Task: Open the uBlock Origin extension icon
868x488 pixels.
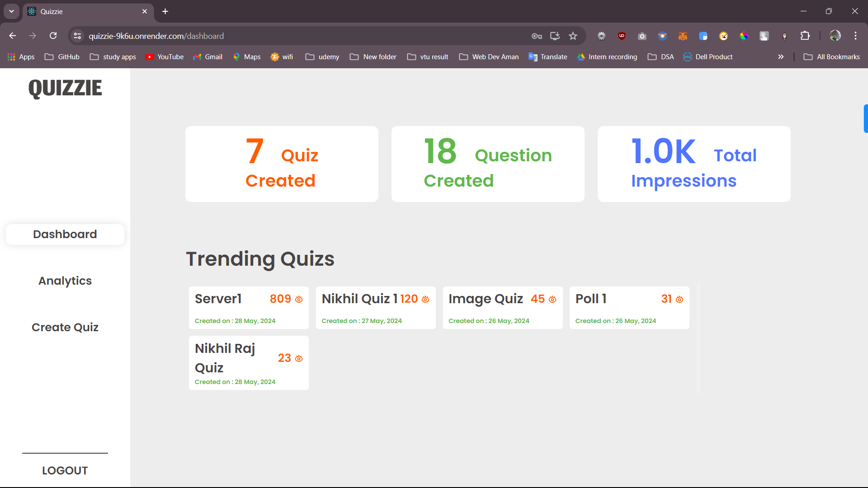Action: pos(622,36)
